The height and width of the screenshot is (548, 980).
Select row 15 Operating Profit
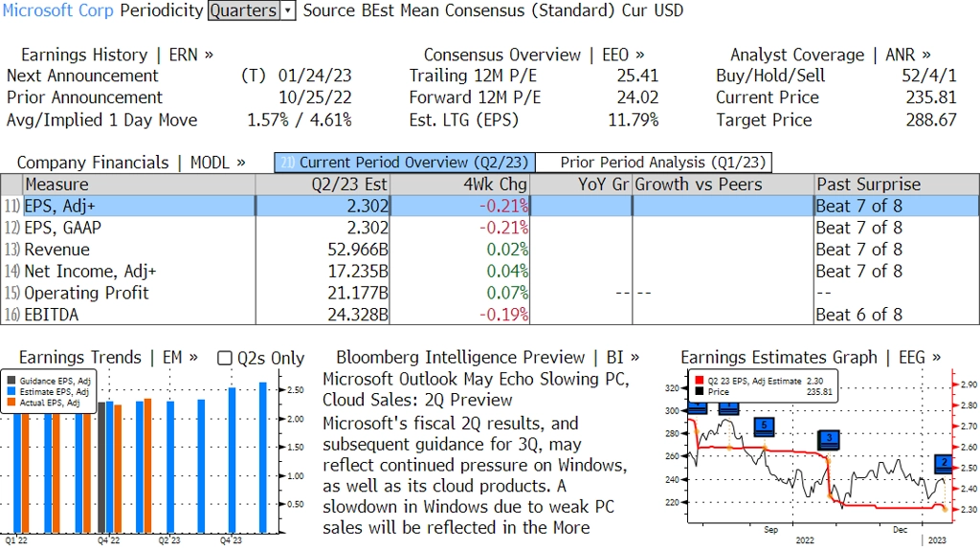pos(490,294)
